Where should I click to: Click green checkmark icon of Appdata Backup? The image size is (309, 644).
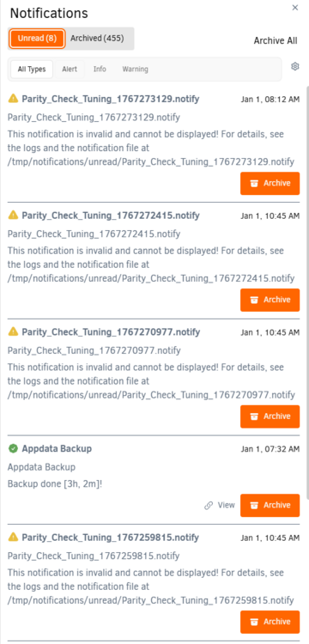pos(13,449)
